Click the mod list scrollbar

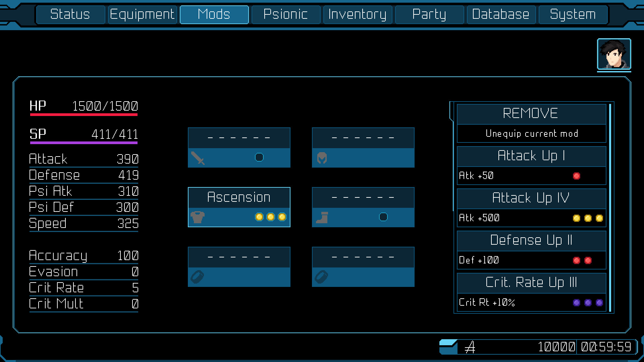pyautogui.click(x=610, y=208)
